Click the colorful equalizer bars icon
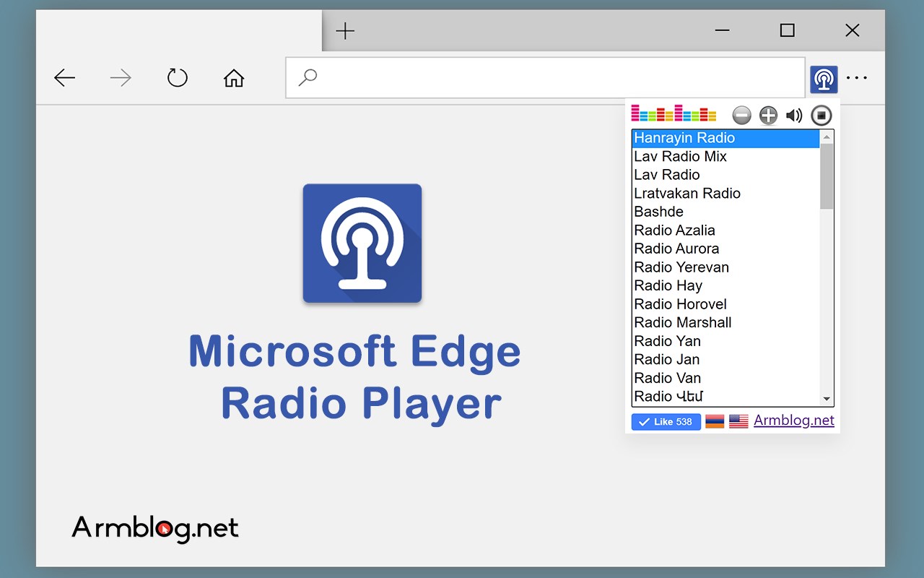Screen dimensions: 924x578 coord(674,113)
